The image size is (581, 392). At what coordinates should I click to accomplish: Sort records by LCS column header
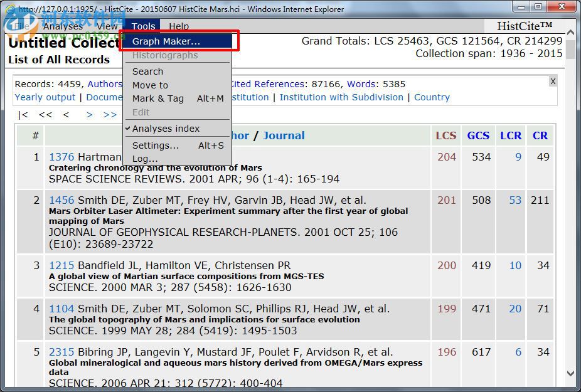[x=445, y=135]
